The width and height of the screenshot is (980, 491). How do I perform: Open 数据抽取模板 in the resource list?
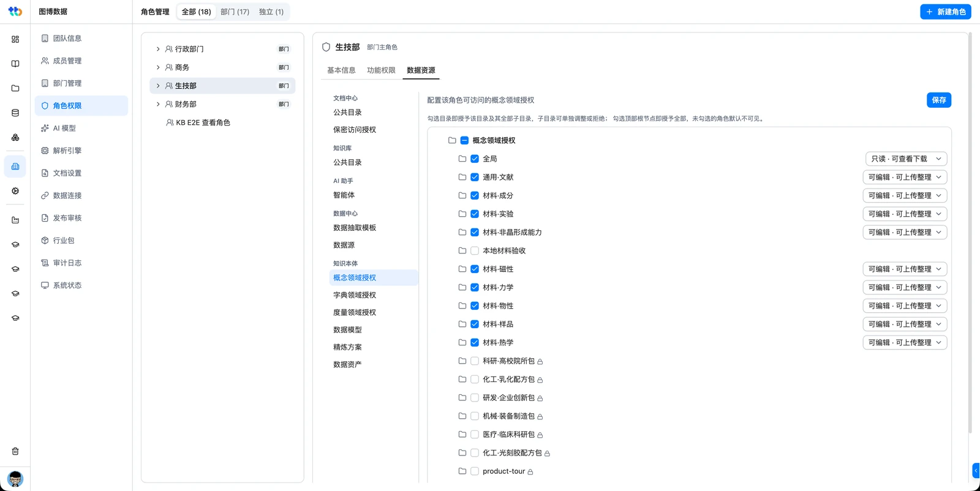374,228
